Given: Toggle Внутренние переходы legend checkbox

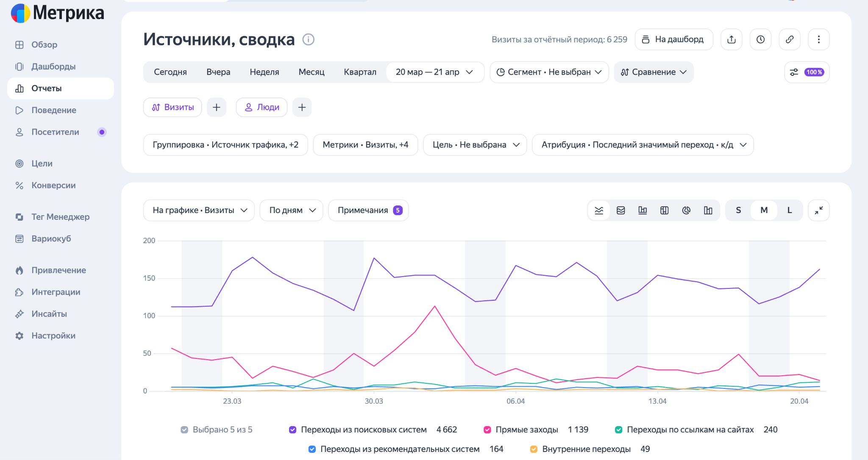Looking at the screenshot, I should [534, 449].
